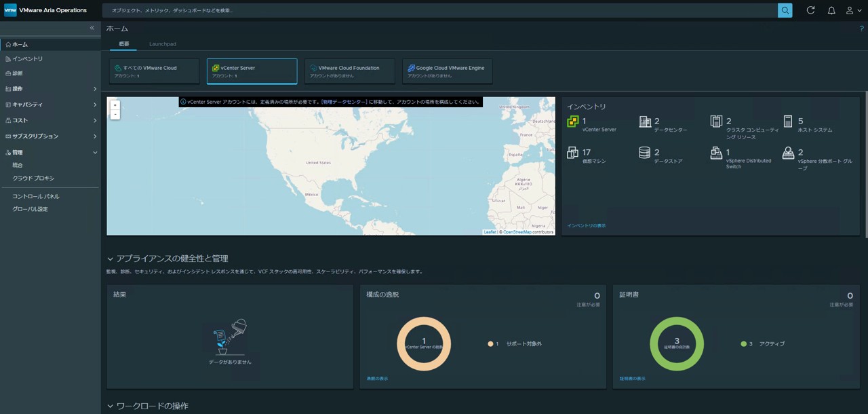
Task: Zoom out on the map
Action: 115,115
